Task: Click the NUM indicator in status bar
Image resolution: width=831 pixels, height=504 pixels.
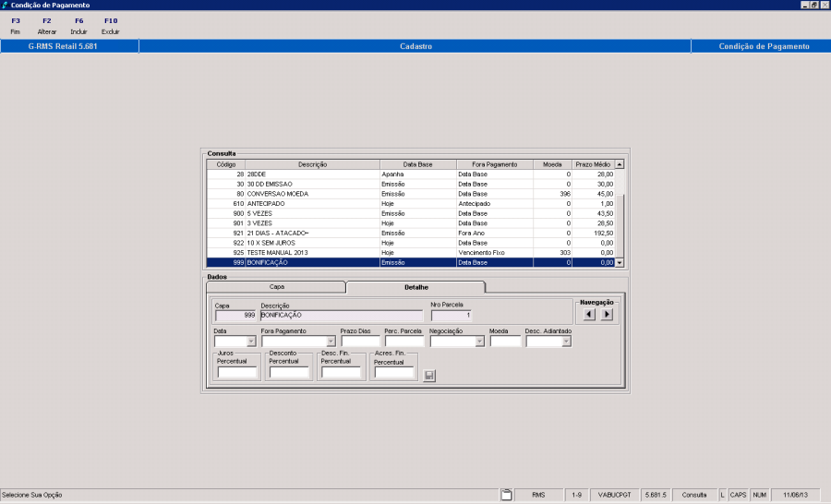Action: (760, 495)
